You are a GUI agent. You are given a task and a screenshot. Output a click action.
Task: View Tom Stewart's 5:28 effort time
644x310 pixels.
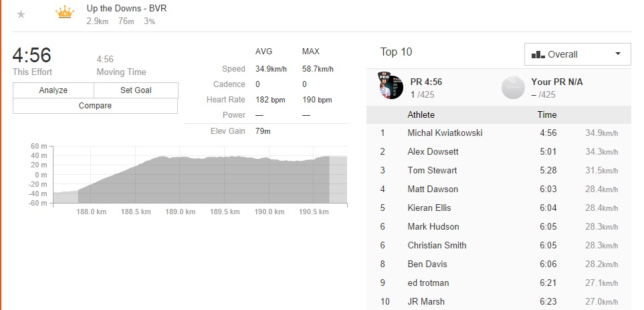tap(548, 170)
